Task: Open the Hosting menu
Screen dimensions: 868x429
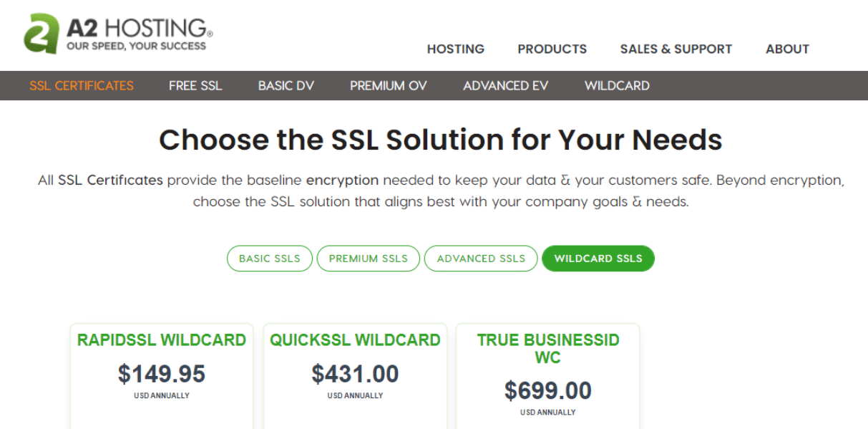Action: 456,49
